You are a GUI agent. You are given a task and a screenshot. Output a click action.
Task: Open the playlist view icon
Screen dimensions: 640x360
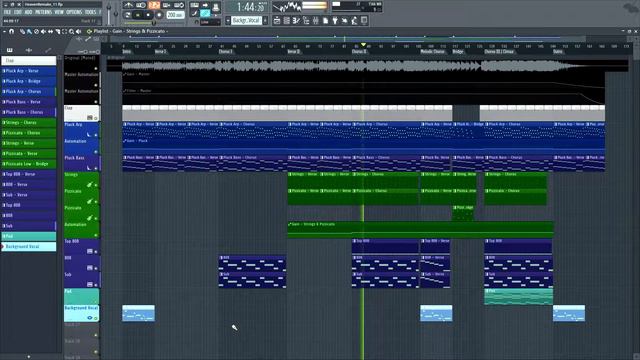tap(277, 21)
